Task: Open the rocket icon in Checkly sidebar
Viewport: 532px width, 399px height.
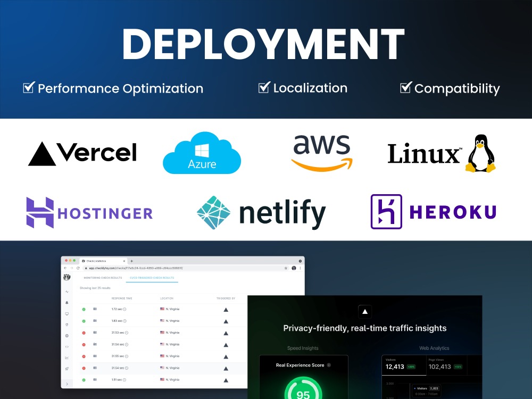Action: tap(67, 369)
